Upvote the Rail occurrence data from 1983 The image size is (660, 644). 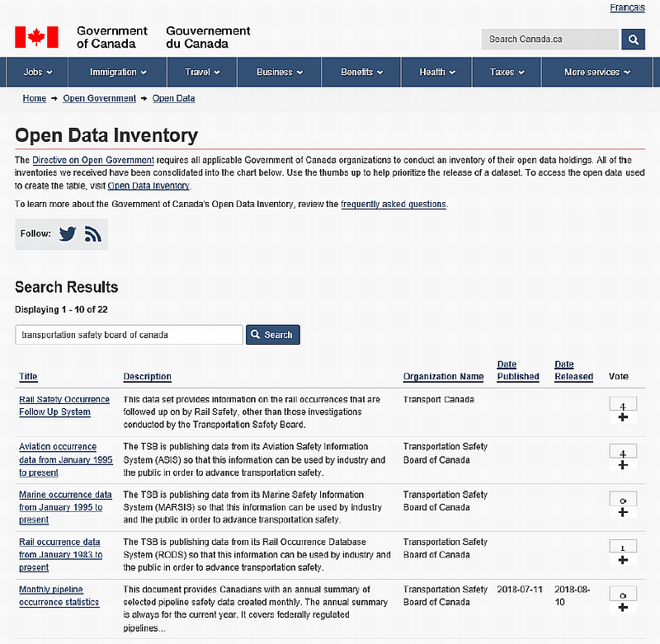pos(623,559)
